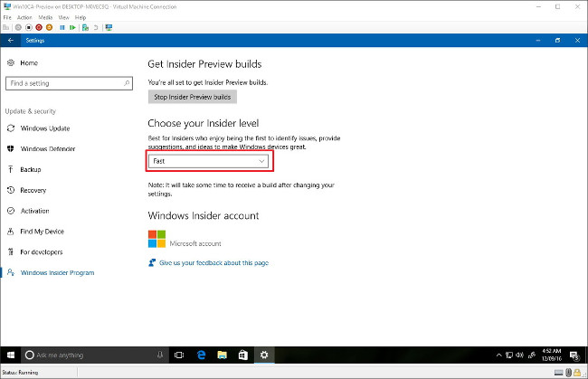Select Recovery in the sidebar
588x379 pixels.
click(x=33, y=190)
